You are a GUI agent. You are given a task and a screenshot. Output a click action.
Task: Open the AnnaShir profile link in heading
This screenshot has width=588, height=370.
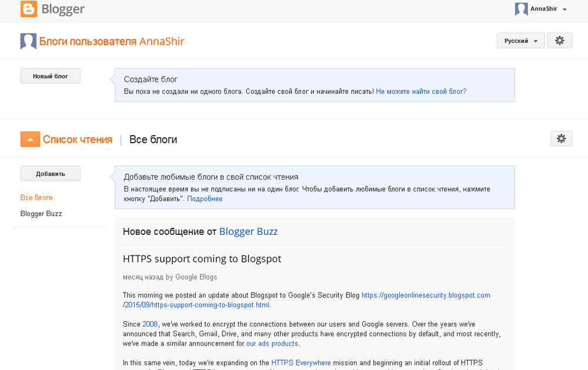click(x=162, y=41)
